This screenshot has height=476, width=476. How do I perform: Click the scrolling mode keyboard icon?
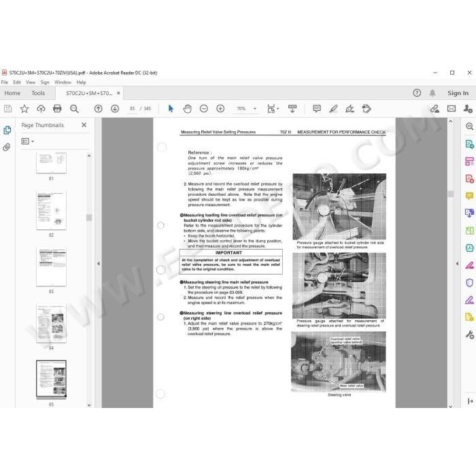click(292, 109)
